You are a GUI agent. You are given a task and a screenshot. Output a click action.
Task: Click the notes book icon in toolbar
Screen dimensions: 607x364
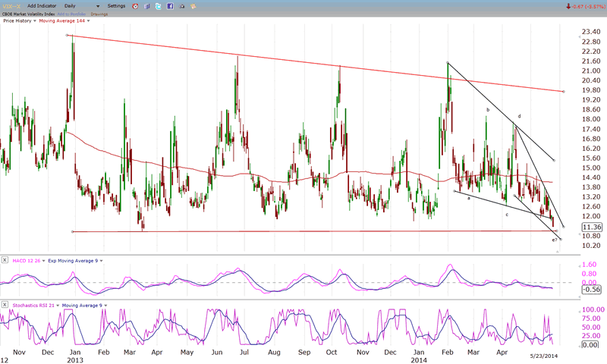click(x=146, y=6)
